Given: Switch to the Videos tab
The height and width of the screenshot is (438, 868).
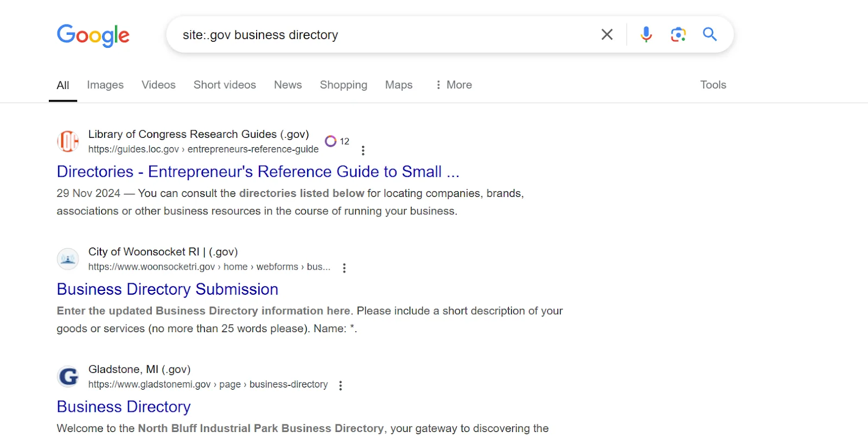Looking at the screenshot, I should 158,85.
